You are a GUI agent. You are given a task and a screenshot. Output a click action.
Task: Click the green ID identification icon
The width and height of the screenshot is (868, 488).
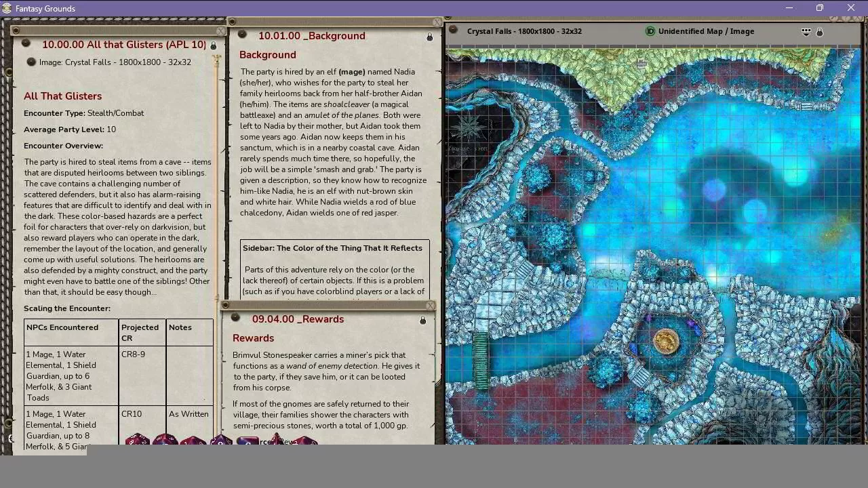[650, 31]
